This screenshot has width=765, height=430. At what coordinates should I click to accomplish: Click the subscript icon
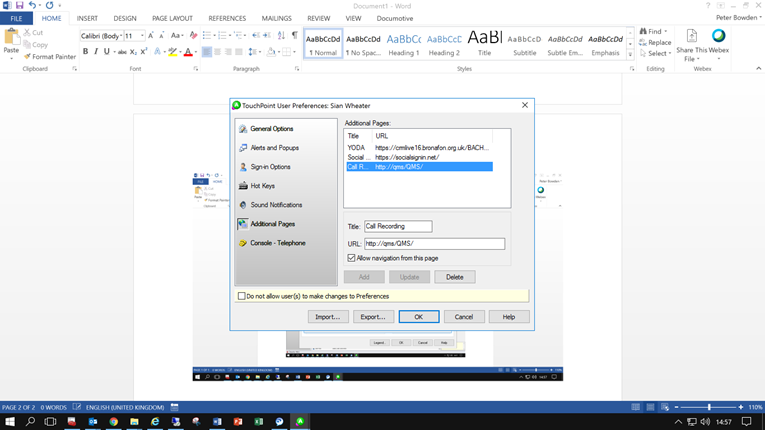pyautogui.click(x=133, y=52)
